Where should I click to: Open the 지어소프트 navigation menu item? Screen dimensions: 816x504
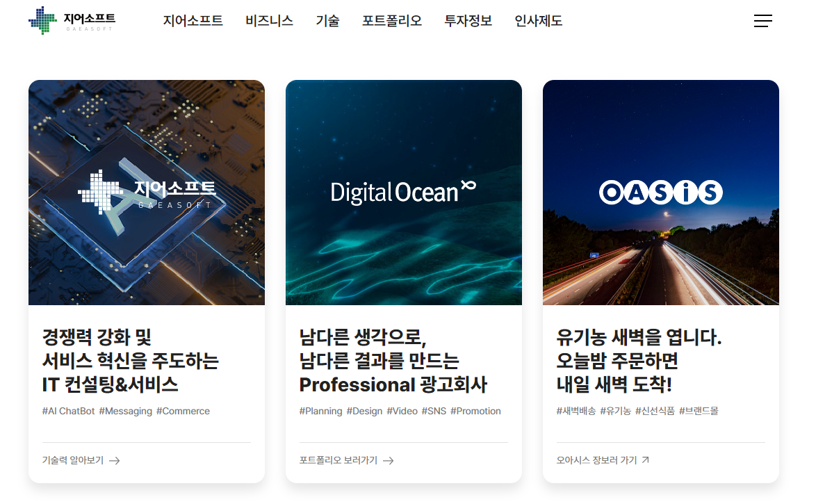[x=193, y=21]
